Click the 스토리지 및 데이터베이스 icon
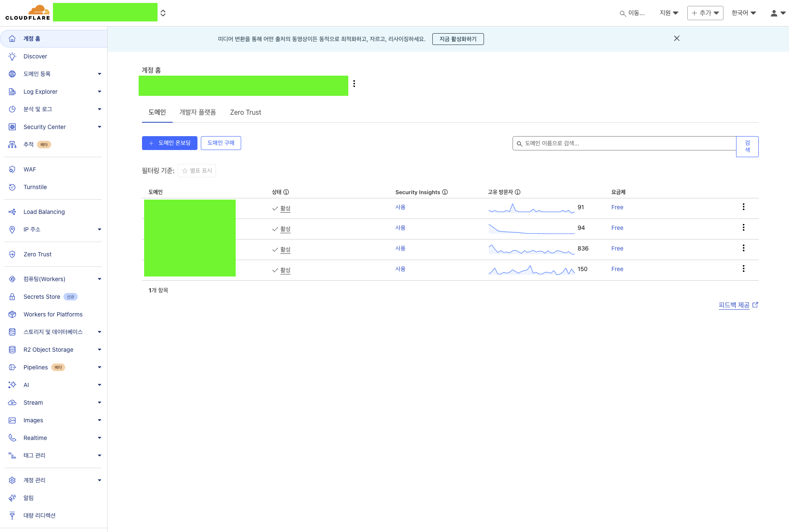The height and width of the screenshot is (532, 789). tap(12, 332)
